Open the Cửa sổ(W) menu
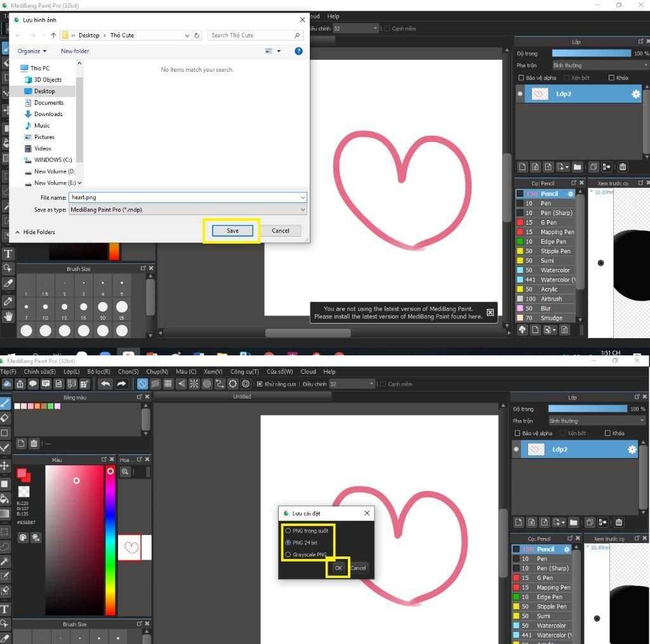 279,371
